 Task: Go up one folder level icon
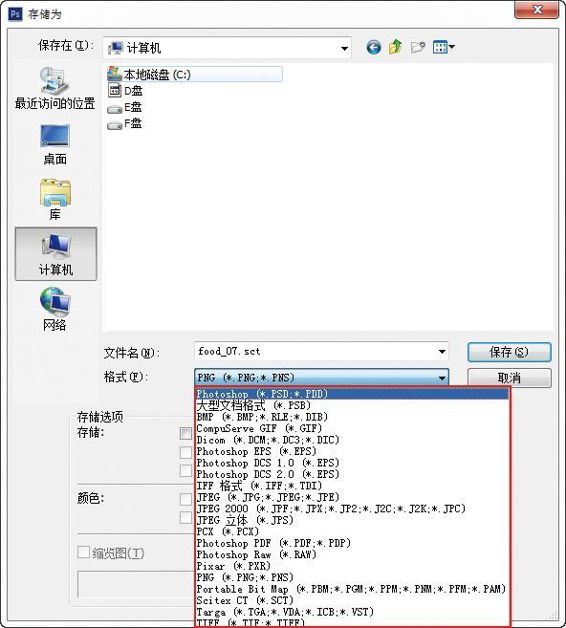395,47
